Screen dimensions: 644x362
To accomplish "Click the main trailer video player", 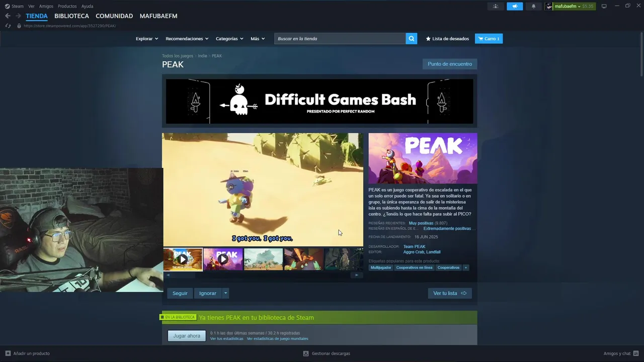I will click(263, 190).
